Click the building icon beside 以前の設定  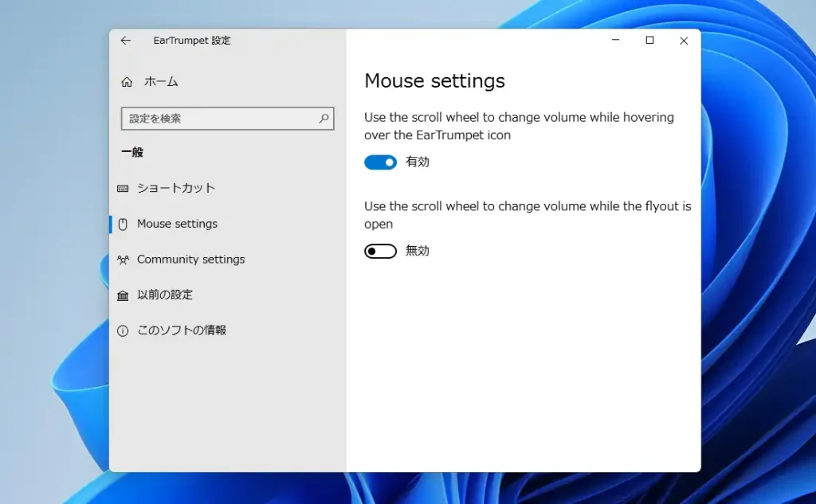point(125,295)
